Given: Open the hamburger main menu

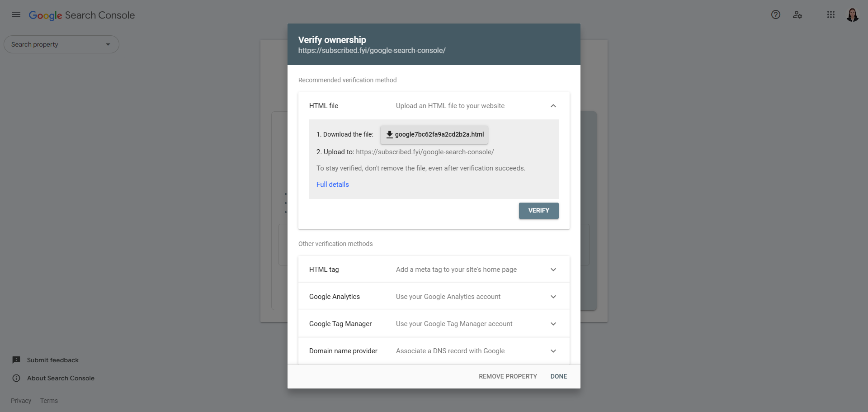Looking at the screenshot, I should pos(16,14).
